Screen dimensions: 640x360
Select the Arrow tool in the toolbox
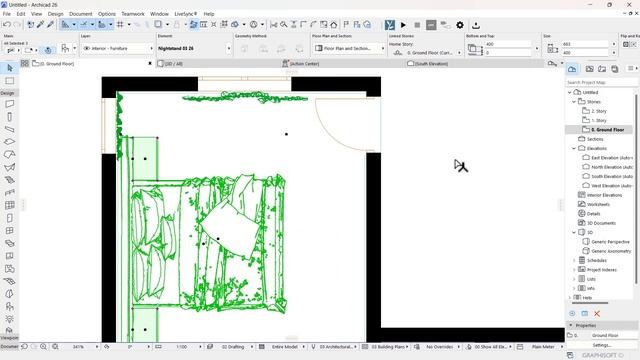(x=10, y=68)
